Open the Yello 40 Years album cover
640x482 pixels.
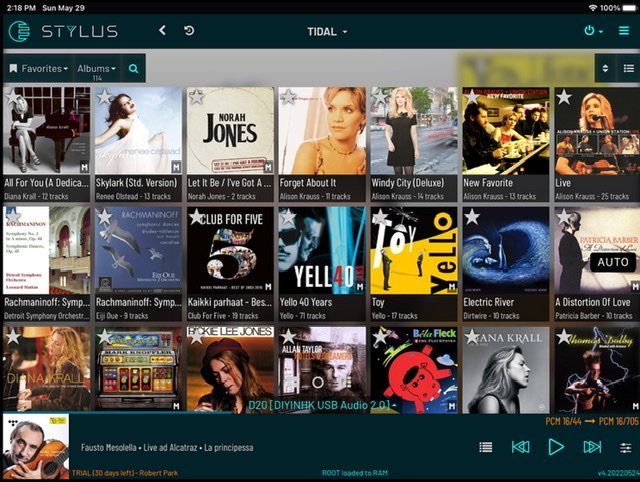coord(322,250)
